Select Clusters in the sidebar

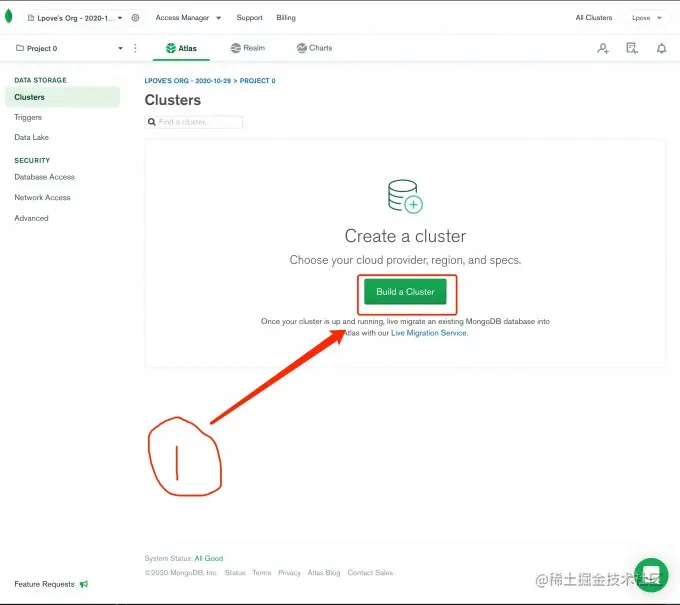click(x=62, y=97)
